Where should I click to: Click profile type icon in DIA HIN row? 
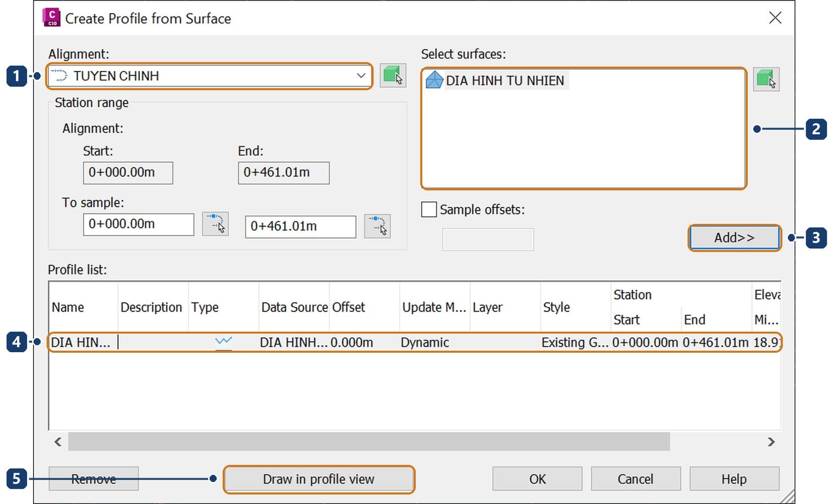223,342
